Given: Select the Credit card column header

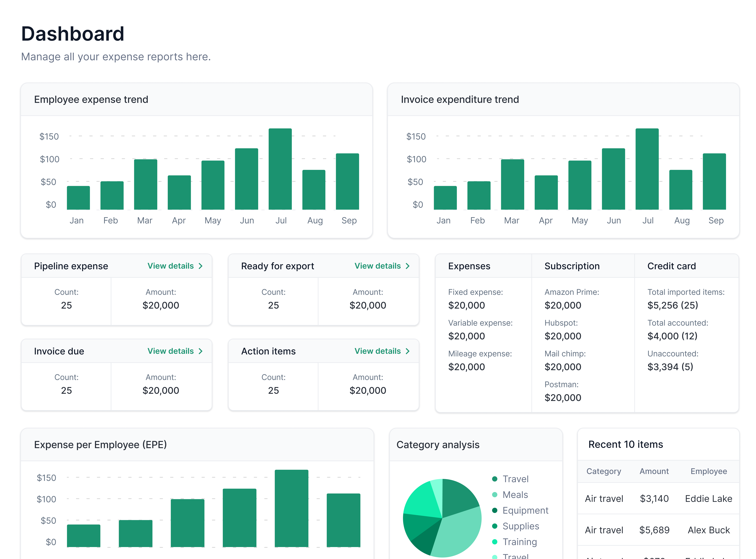Looking at the screenshot, I should click(671, 266).
